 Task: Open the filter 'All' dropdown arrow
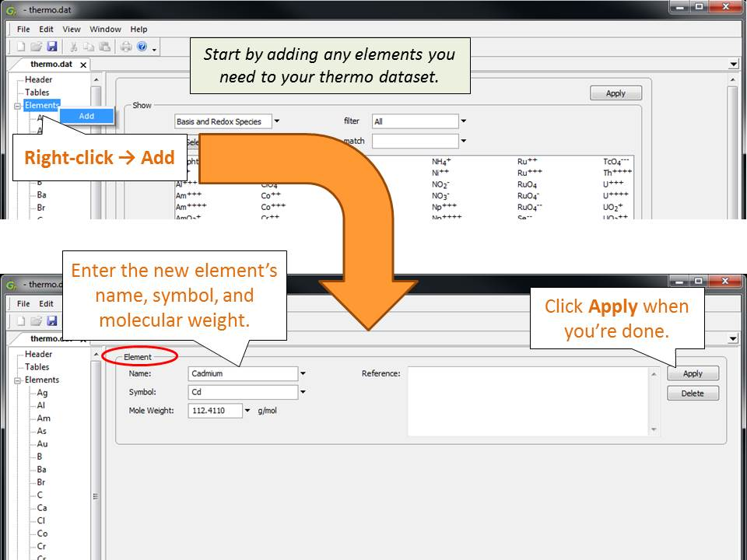[464, 121]
